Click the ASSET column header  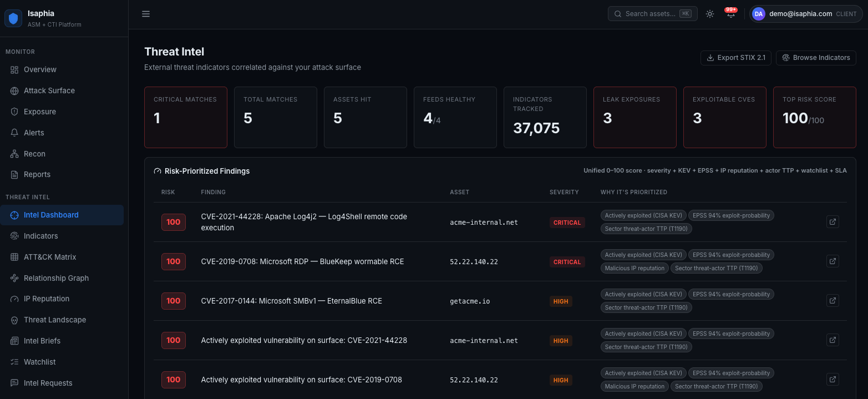(x=460, y=192)
